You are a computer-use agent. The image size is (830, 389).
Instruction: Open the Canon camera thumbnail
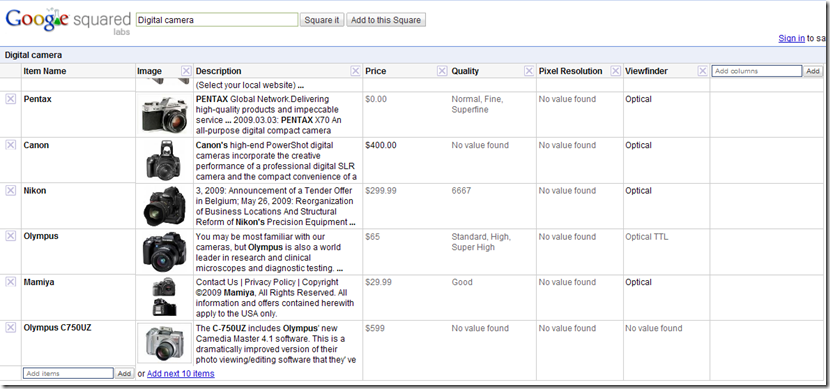tap(165, 160)
